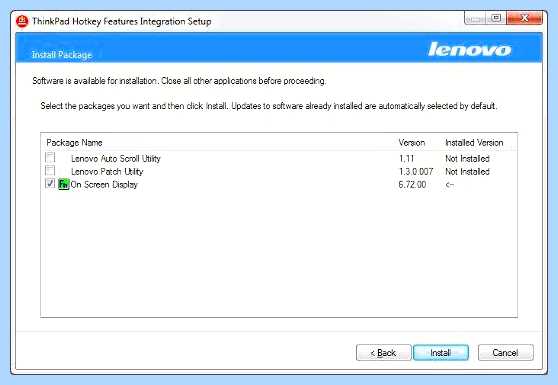Image resolution: width=558 pixels, height=385 pixels.
Task: Select the Lenovo Auto Scroll Utility row text
Action: point(116,158)
